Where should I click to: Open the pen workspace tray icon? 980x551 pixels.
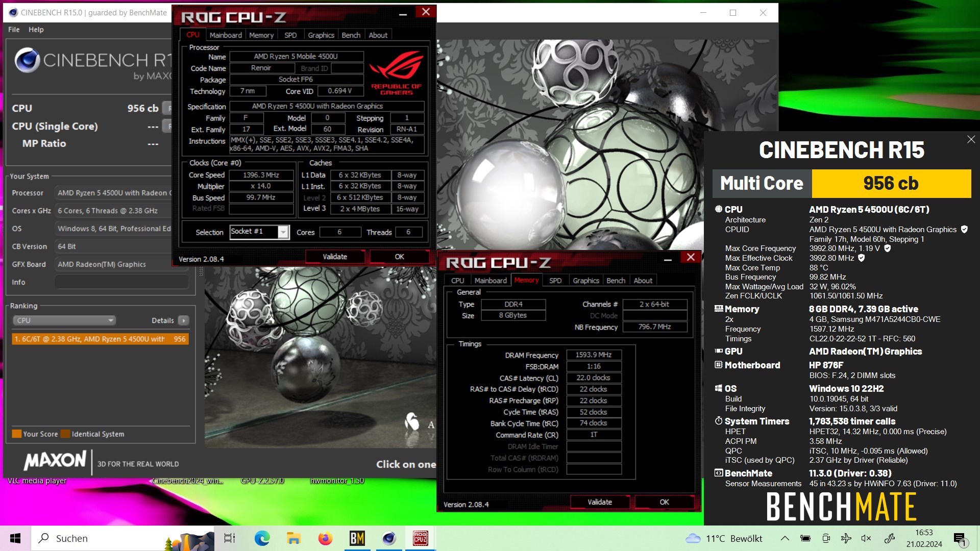tap(890, 538)
